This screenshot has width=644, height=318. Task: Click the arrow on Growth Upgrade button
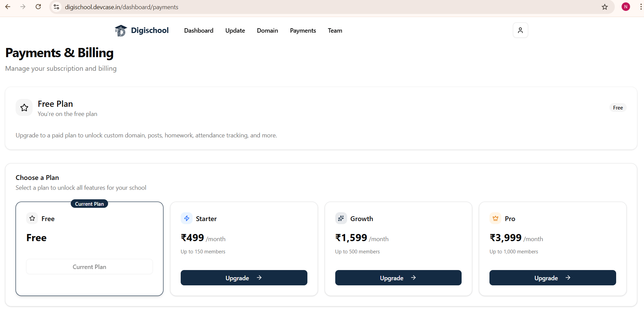pos(413,278)
